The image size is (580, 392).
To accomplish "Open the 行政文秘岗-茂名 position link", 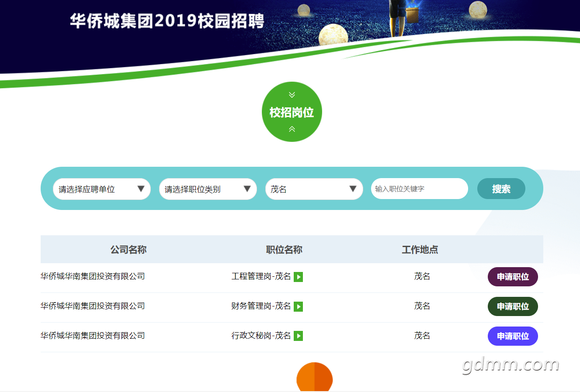I will (x=261, y=336).
